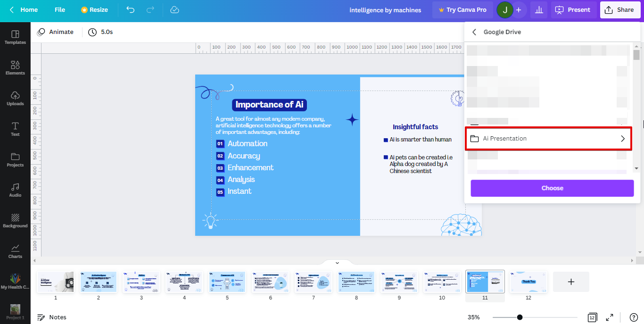Go back to Home

pos(24,10)
